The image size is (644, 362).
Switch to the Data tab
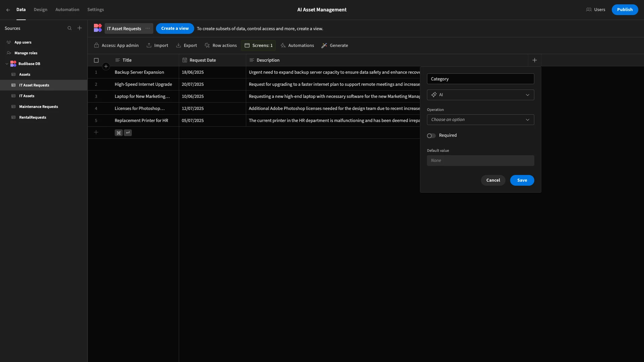coord(21,10)
